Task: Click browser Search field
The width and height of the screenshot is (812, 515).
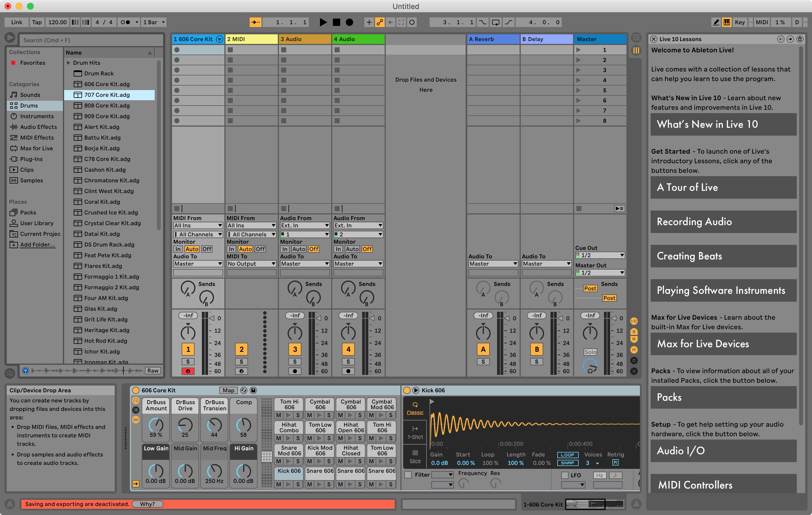Action: [92, 40]
